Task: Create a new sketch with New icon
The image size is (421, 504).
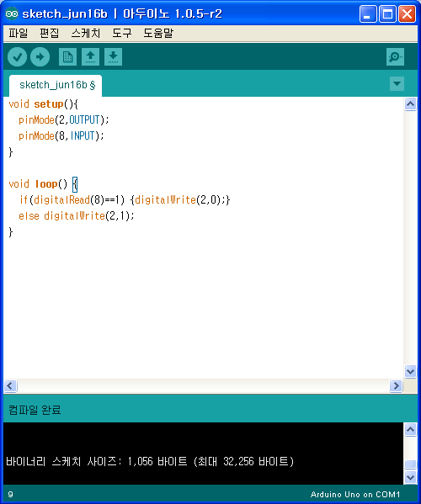Action: pyautogui.click(x=67, y=57)
